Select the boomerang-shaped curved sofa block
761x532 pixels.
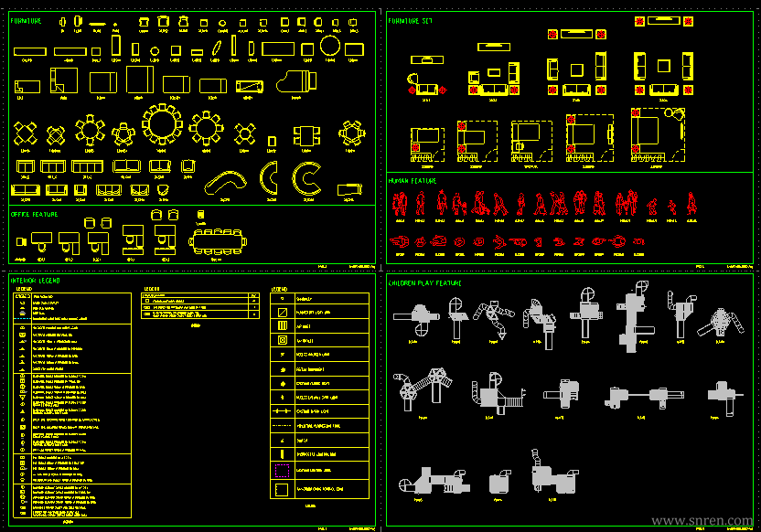click(x=225, y=182)
